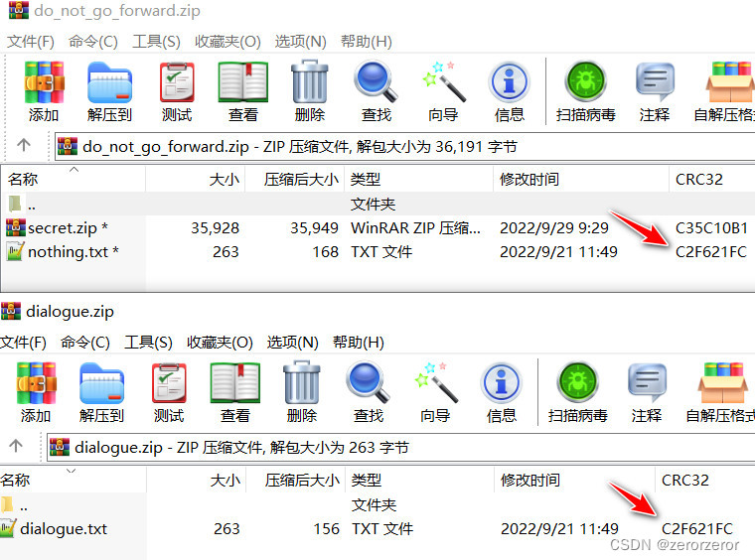755x560 pixels.
Task: Click View (查看) in dialogue.zip window
Action: [x=235, y=392]
